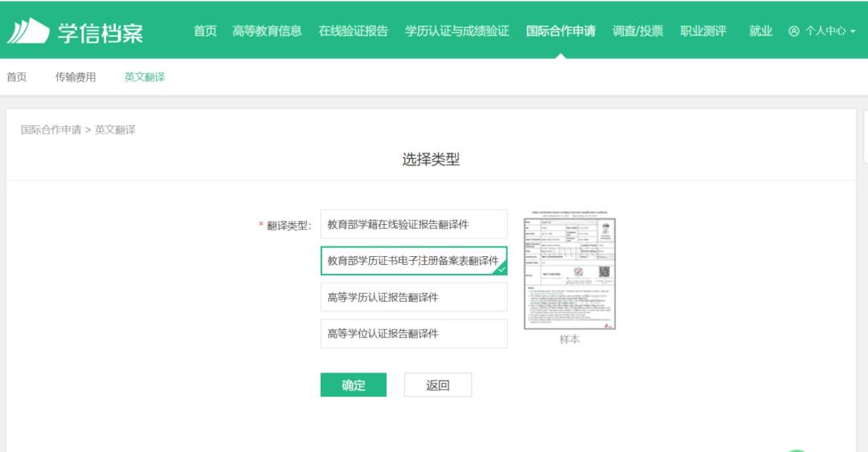Choose 高等学历认证报告翻译件 option
This screenshot has width=868, height=452.
tap(414, 297)
